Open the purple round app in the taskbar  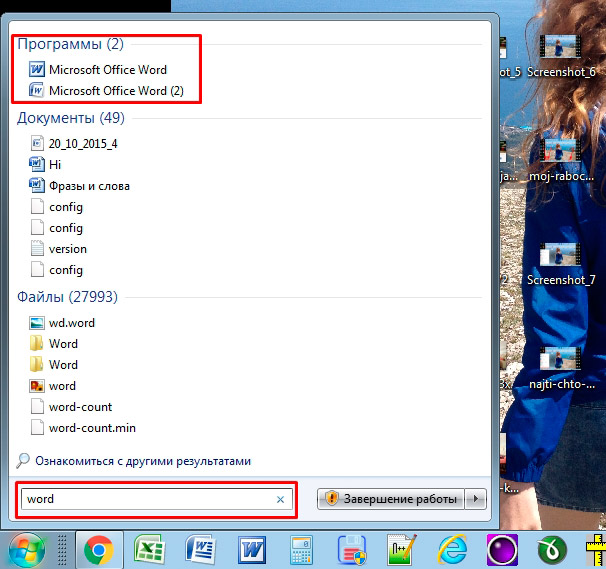click(500, 550)
